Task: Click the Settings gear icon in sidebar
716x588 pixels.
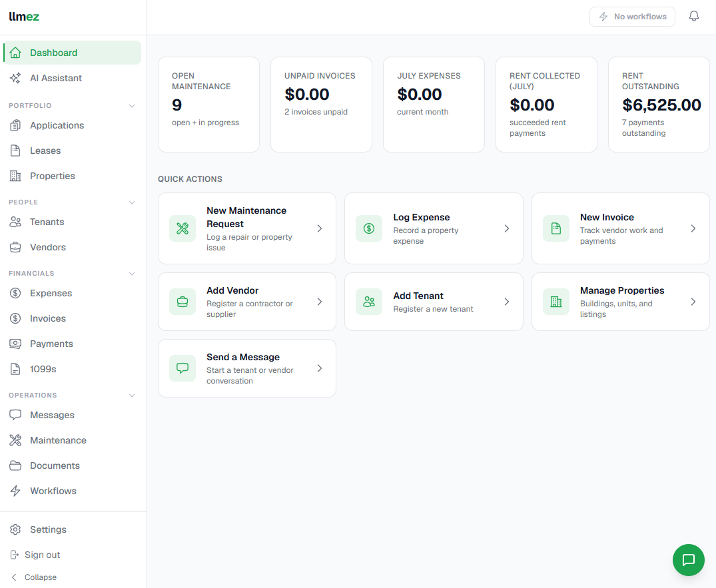Action: point(15,529)
